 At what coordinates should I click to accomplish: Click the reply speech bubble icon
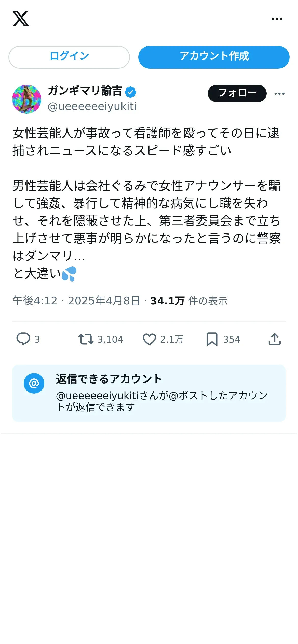click(x=23, y=339)
